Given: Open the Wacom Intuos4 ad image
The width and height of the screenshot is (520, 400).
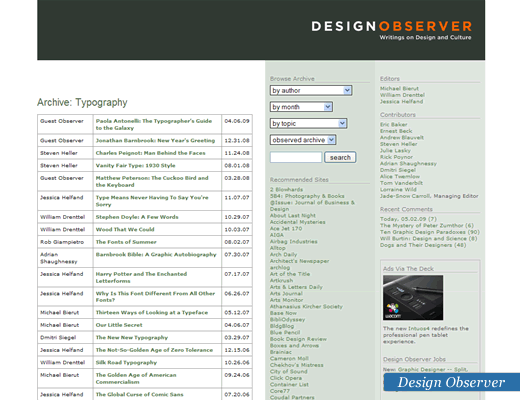Looking at the screenshot, I should [x=413, y=298].
